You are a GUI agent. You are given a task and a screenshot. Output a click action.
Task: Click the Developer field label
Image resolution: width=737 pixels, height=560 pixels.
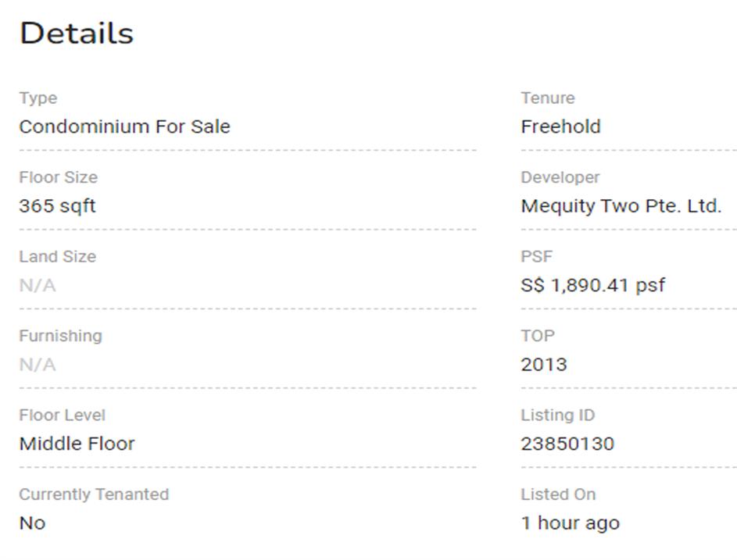click(x=560, y=177)
